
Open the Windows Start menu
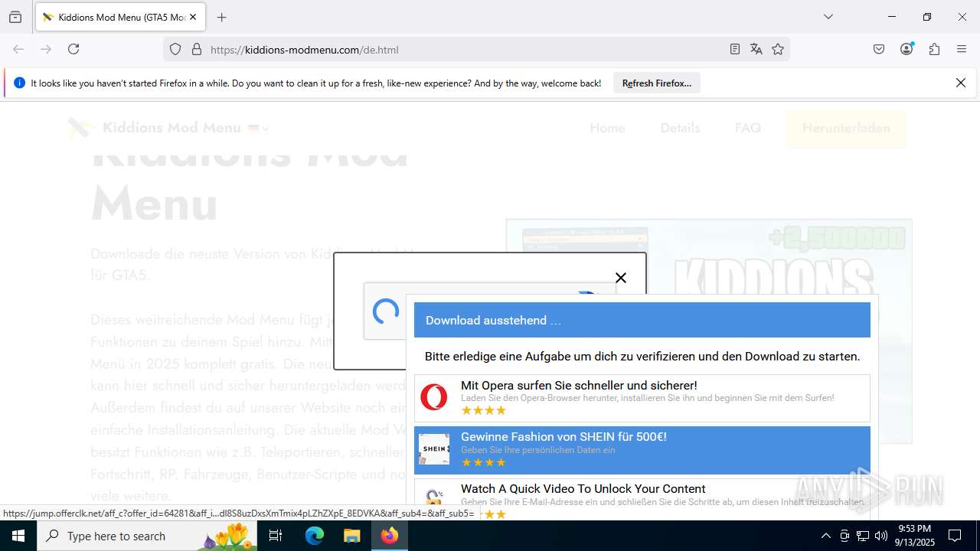point(18,536)
